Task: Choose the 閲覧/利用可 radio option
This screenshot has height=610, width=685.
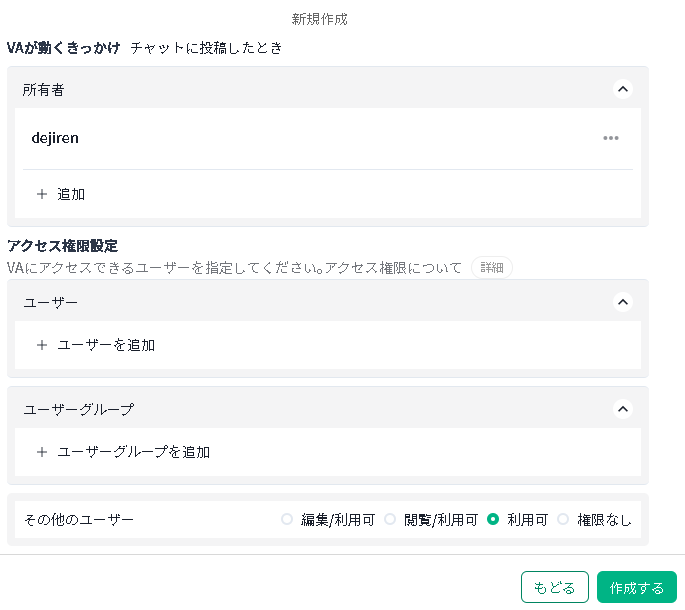Action: [x=391, y=519]
